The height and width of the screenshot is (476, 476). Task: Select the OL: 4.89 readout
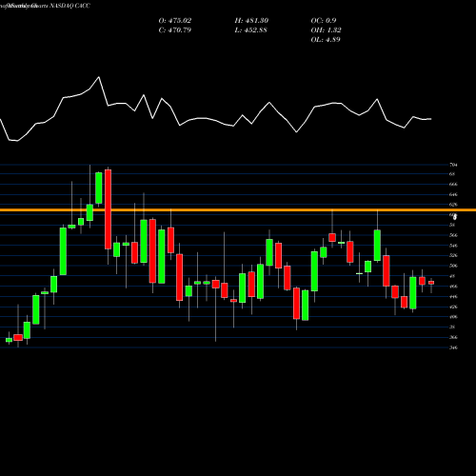[x=326, y=40]
